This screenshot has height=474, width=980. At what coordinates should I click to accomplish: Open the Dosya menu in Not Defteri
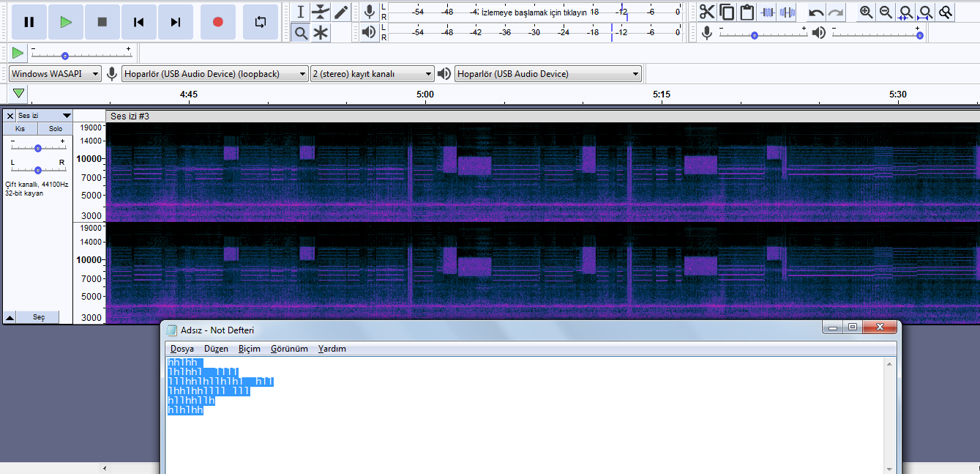tap(182, 349)
